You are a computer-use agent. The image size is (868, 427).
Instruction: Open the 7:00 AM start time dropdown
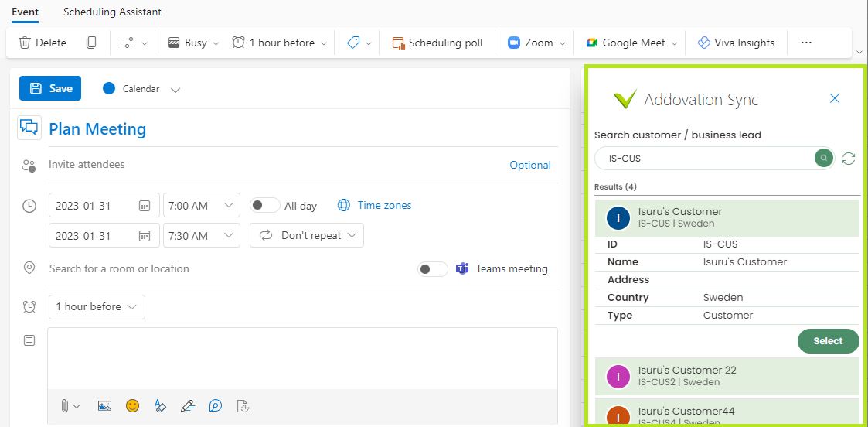click(202, 206)
